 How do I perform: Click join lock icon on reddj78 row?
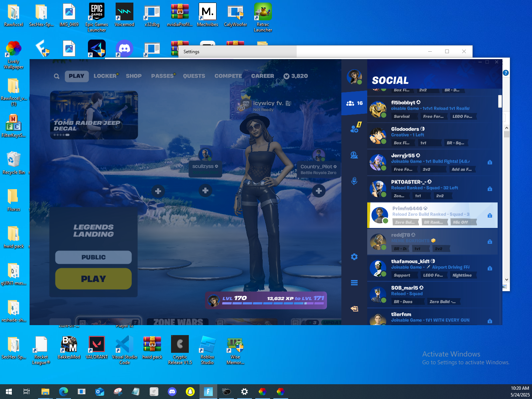(x=490, y=242)
